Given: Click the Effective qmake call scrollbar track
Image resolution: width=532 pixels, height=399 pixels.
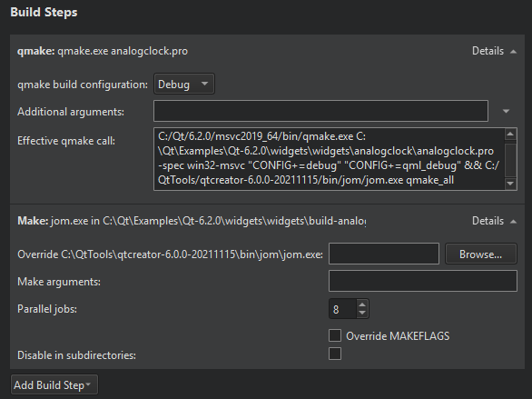Looking at the screenshot, I should click(510, 159).
